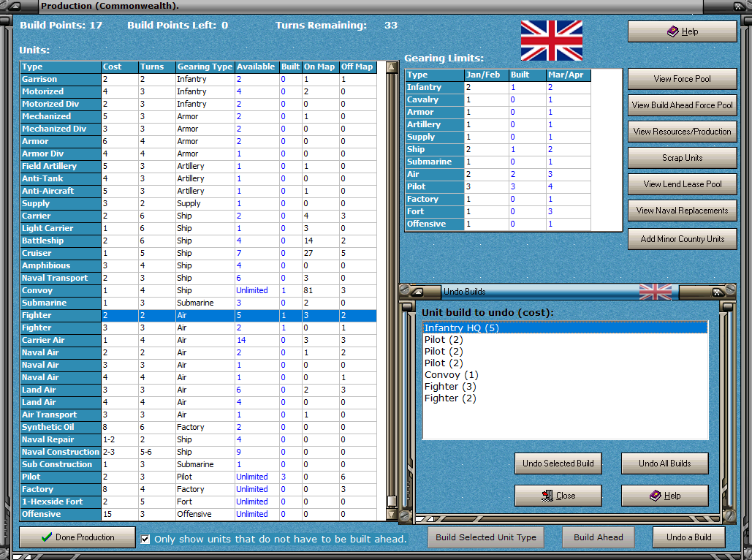Select the Anti-Tank unit row

pos(198,178)
